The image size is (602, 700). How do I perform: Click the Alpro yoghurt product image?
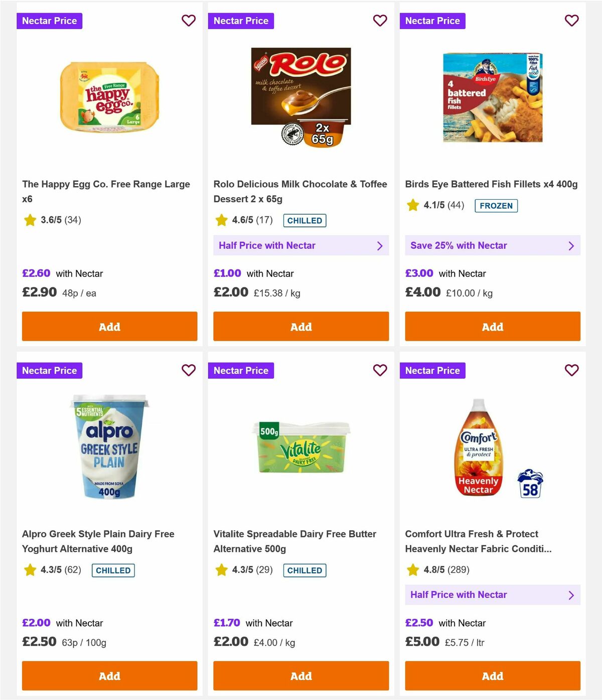pyautogui.click(x=109, y=447)
